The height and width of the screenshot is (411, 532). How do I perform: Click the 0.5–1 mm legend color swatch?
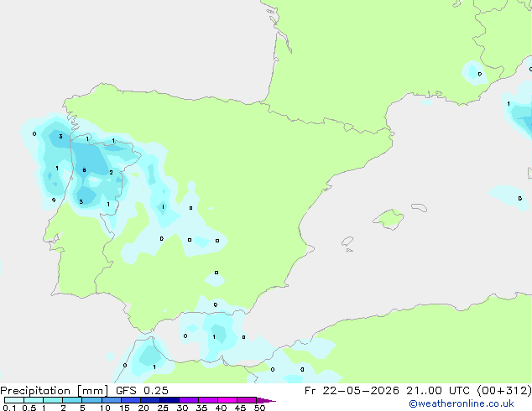click(34, 400)
